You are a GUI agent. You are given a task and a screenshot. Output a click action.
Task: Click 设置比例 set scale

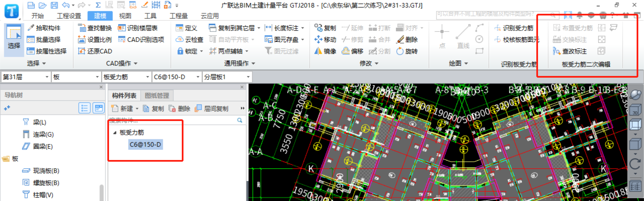[95, 40]
